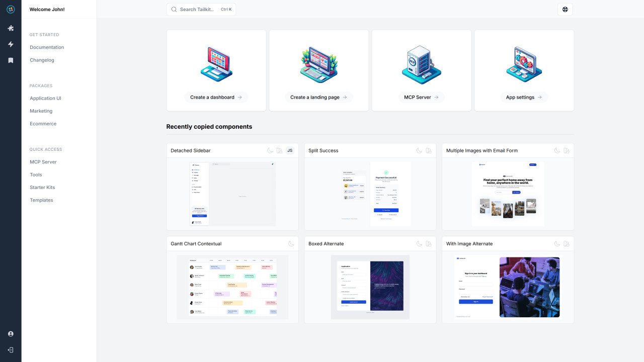Viewport: 644px width, 362px height.
Task: Click the Split Success title
Action: pyautogui.click(x=324, y=150)
